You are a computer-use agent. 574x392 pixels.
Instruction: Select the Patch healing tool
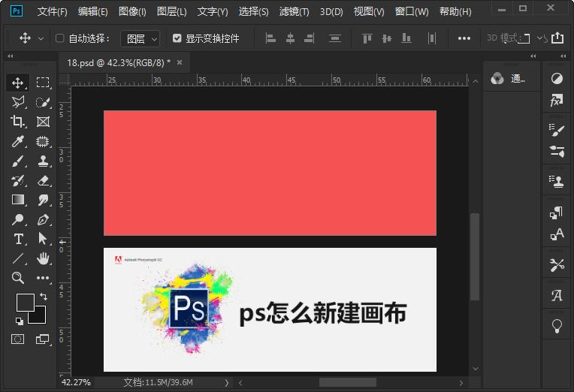pyautogui.click(x=43, y=141)
